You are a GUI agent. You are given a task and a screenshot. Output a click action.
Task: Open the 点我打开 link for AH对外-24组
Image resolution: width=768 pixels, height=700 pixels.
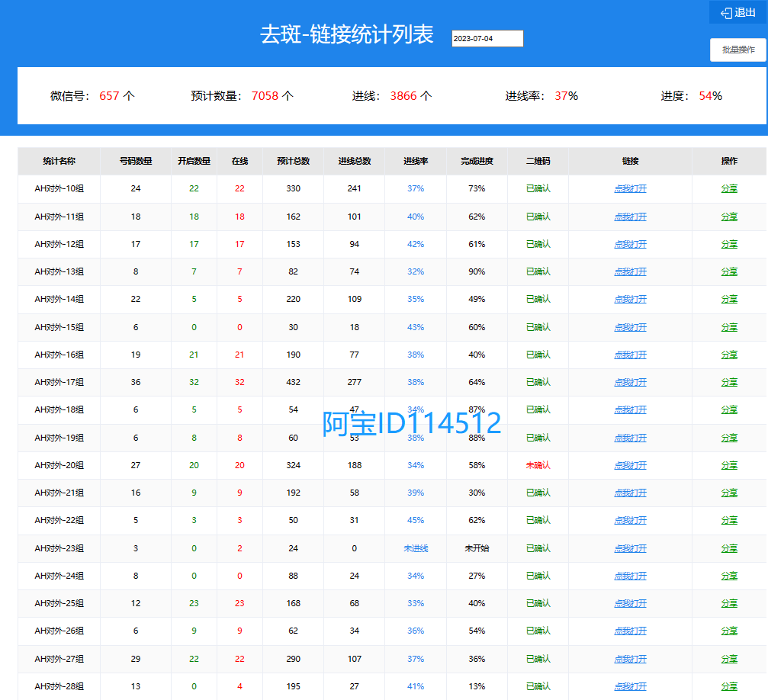(631, 576)
